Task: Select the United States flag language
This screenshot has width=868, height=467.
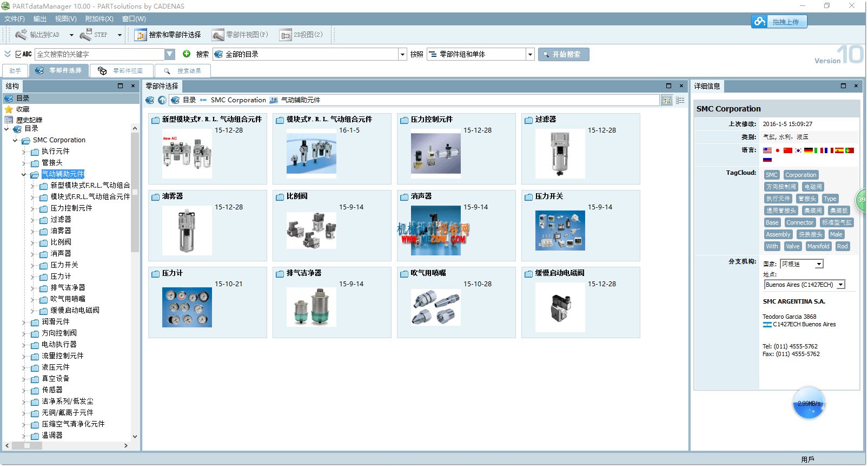Action: [x=767, y=150]
